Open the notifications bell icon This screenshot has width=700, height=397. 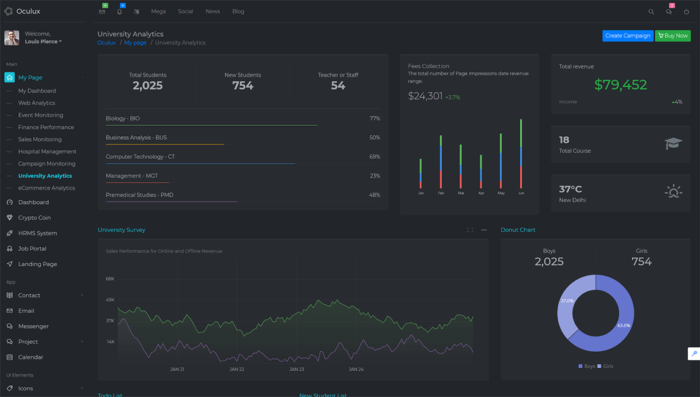[x=119, y=12]
